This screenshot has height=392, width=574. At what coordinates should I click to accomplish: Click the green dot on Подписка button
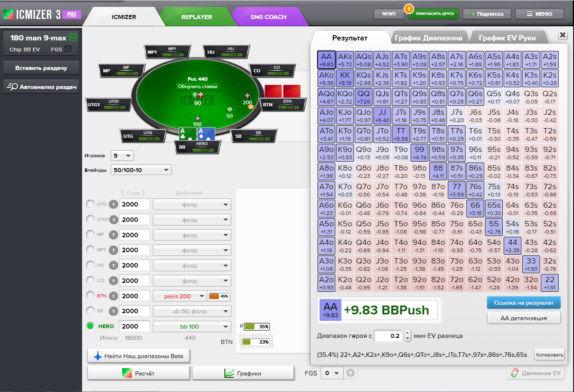click(473, 14)
